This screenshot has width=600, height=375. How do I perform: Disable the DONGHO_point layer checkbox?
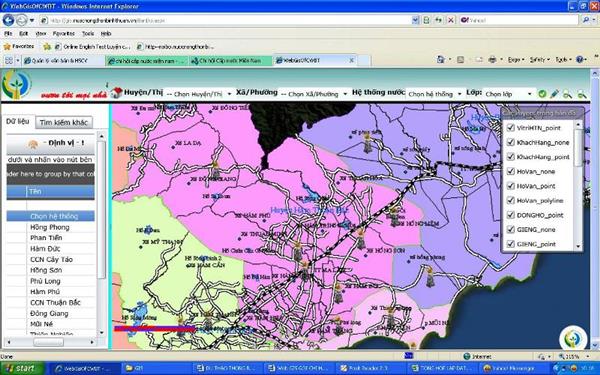click(x=510, y=215)
